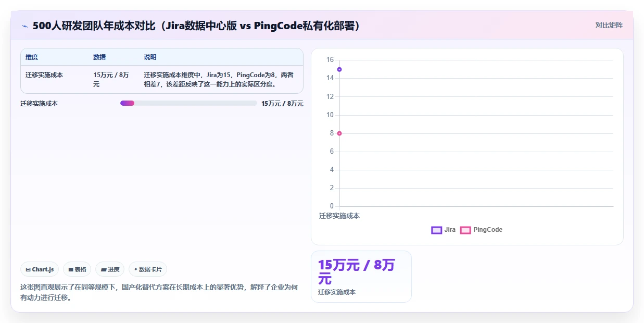Viewport: 644px width, 323px height.
Task: Click the lightning icon beside the title
Action: click(x=25, y=26)
